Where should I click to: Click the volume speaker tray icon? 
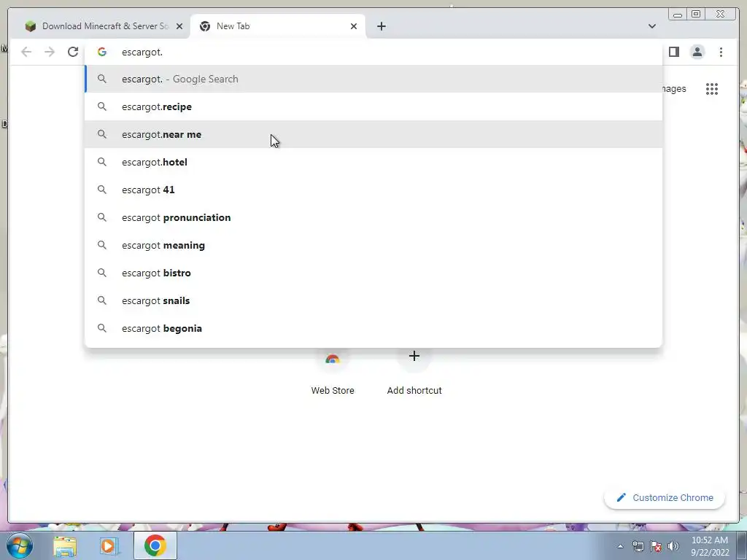(673, 546)
